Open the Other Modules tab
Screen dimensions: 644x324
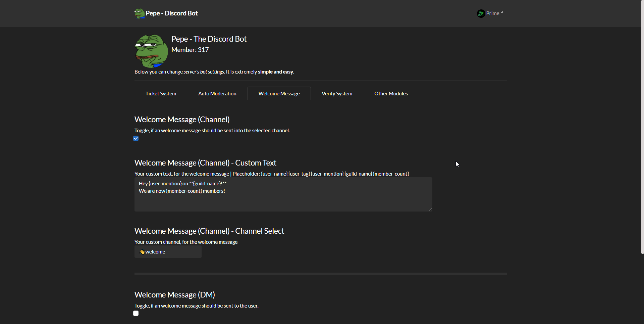point(391,94)
